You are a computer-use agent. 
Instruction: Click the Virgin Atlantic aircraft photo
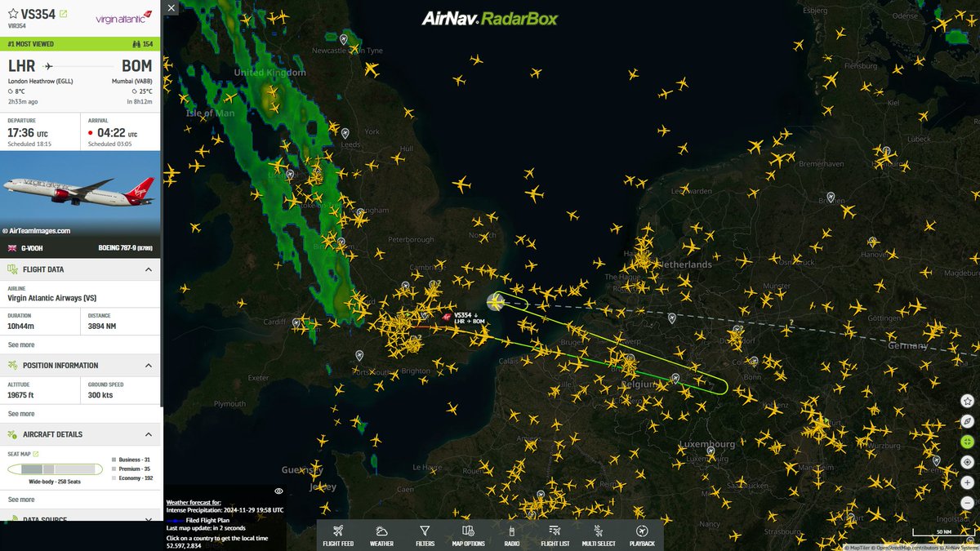[x=80, y=195]
